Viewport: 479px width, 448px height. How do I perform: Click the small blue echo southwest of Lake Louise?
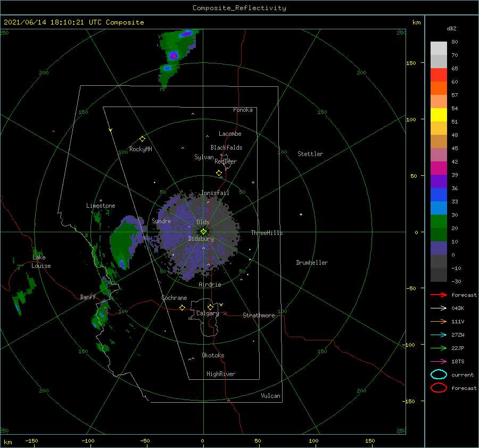[16, 307]
